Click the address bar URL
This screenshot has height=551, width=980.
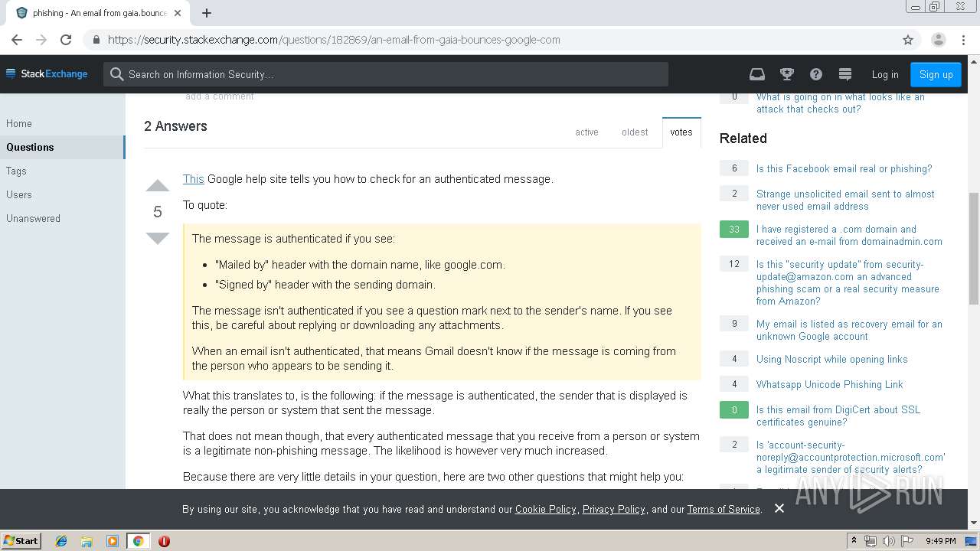[x=334, y=40]
